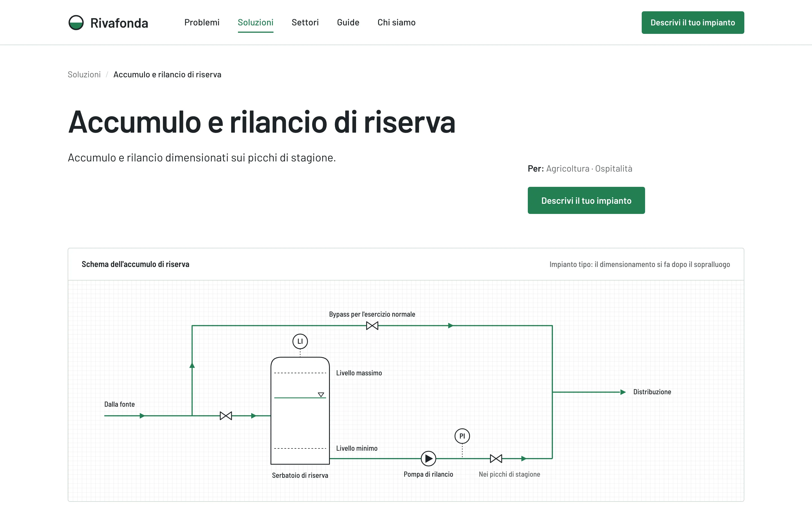
Task: Click the Livello massimo label
Action: tap(359, 373)
